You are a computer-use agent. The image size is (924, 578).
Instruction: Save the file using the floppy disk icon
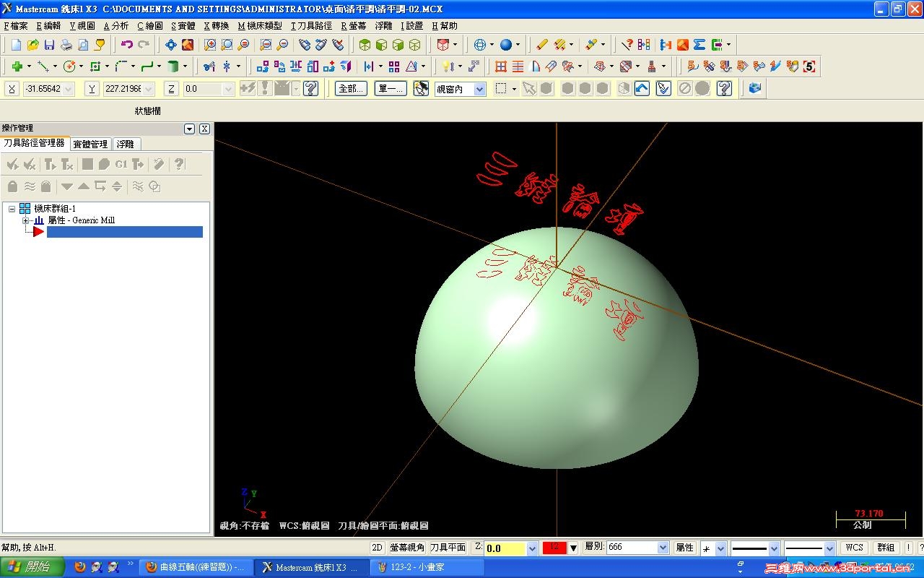pos(49,45)
